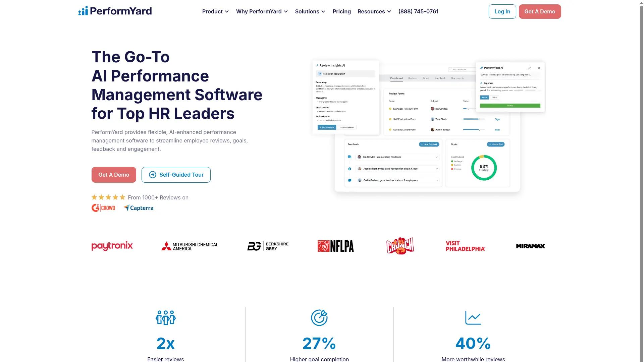Open the Product dropdown menu
Image resolution: width=644 pixels, height=362 pixels.
pos(215,11)
